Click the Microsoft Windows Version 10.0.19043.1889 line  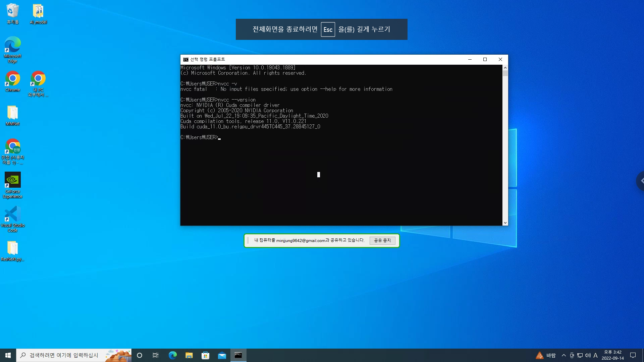[x=238, y=68]
